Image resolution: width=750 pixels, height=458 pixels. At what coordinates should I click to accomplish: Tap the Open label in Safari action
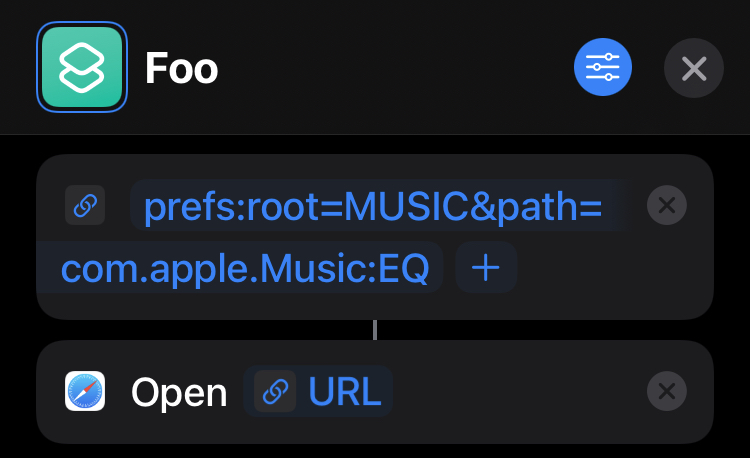pos(179,392)
